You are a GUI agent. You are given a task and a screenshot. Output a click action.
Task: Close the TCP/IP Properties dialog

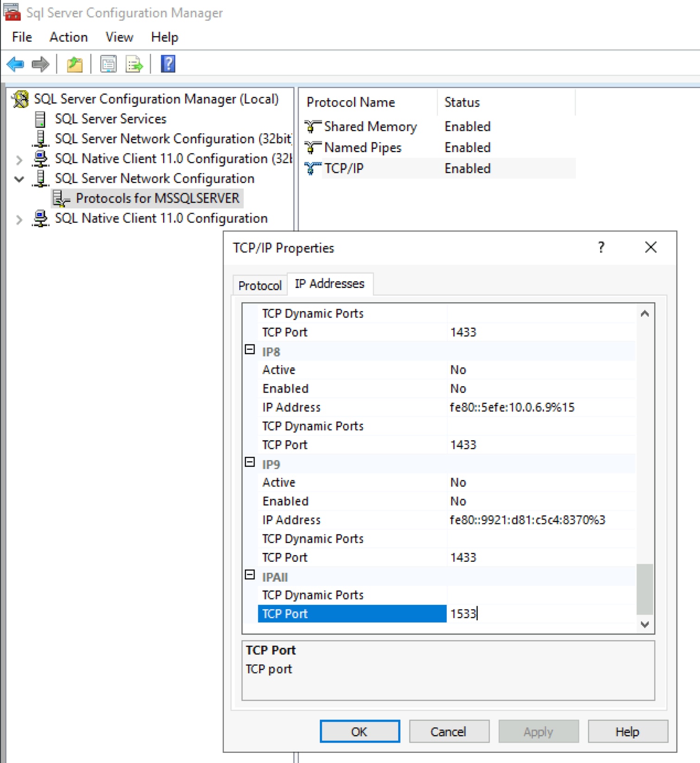point(651,248)
